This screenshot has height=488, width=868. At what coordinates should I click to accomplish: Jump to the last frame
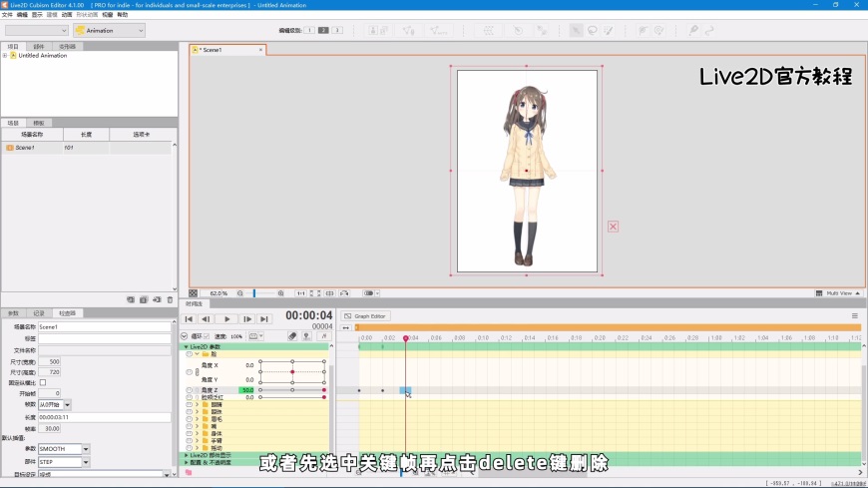(x=264, y=319)
